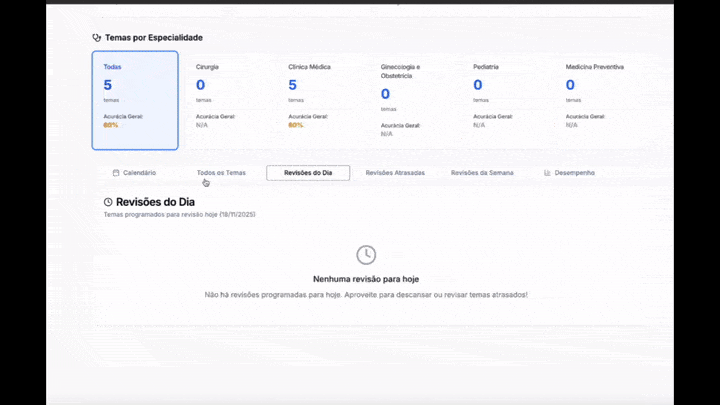Click the Nenhuma revisão para hoje message
Viewport: 720px width, 405px height.
click(x=366, y=279)
